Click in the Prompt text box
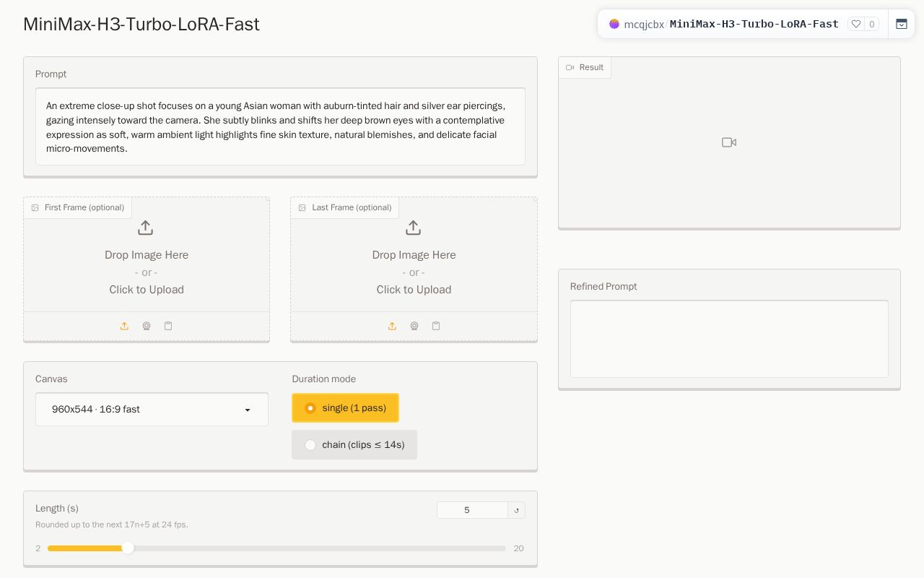Image resolution: width=924 pixels, height=578 pixels. tap(280, 127)
